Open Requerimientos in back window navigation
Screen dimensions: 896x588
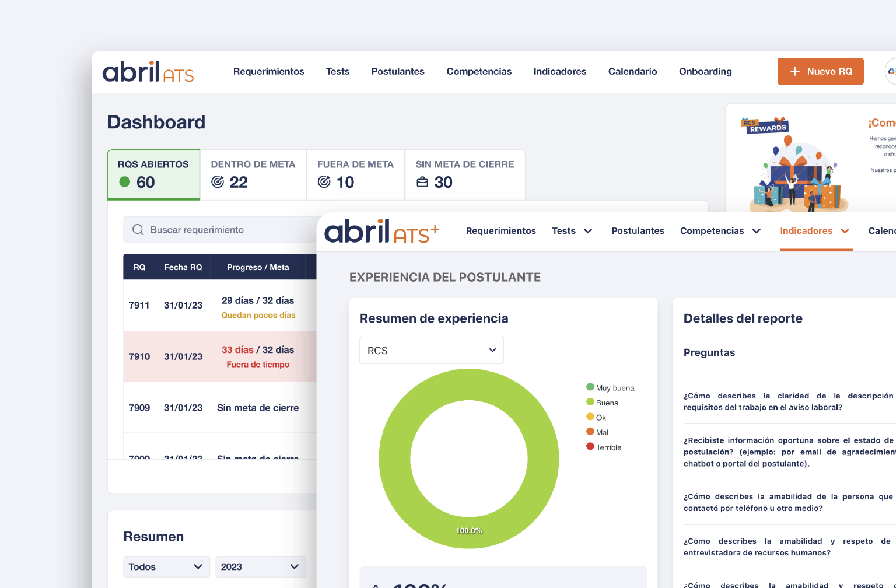tap(268, 71)
